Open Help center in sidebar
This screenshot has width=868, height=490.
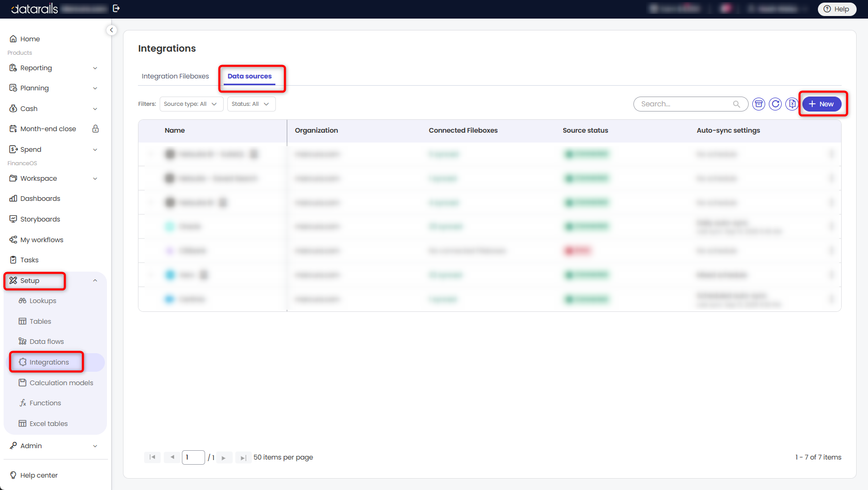pyautogui.click(x=39, y=475)
